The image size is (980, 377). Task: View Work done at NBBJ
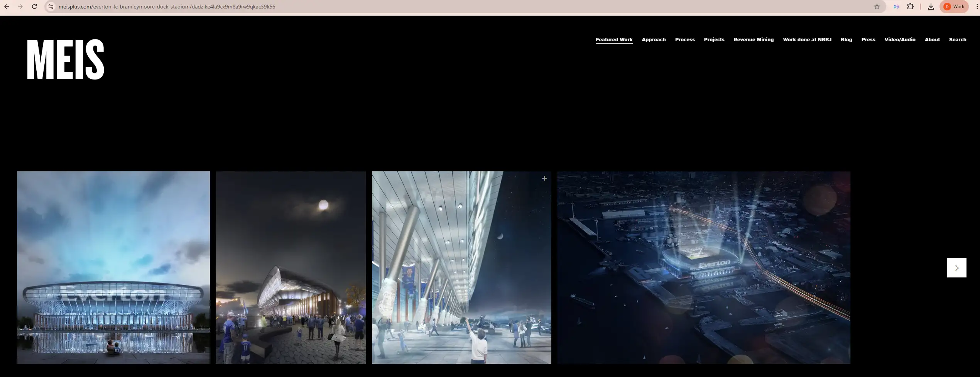pos(807,40)
